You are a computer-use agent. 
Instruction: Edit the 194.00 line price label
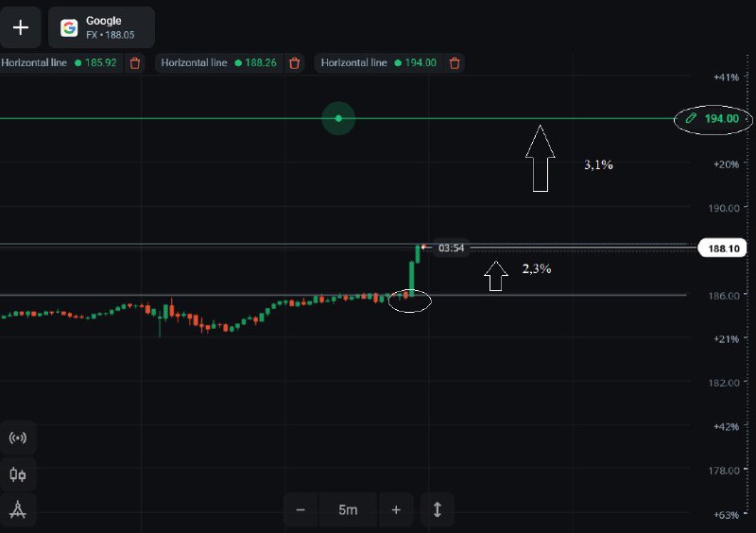coord(713,119)
